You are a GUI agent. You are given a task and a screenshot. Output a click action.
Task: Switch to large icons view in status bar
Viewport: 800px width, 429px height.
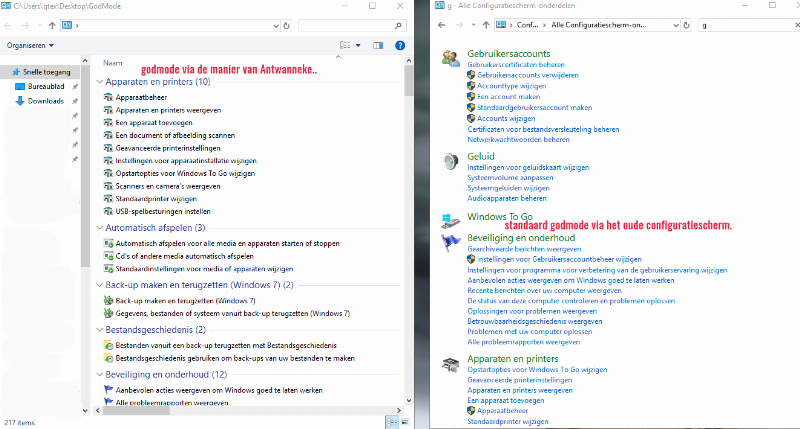coord(405,422)
